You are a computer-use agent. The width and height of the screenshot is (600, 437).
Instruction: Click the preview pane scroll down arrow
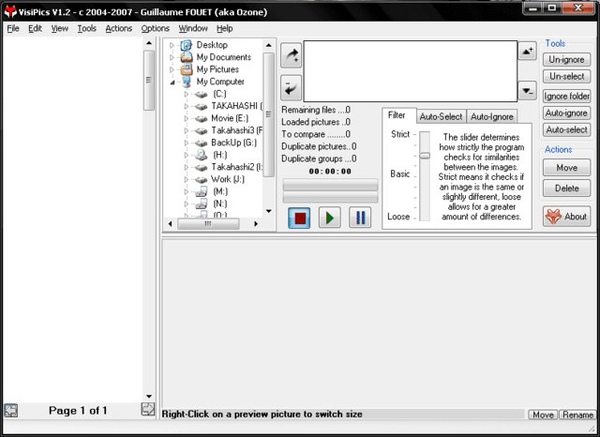(149, 396)
